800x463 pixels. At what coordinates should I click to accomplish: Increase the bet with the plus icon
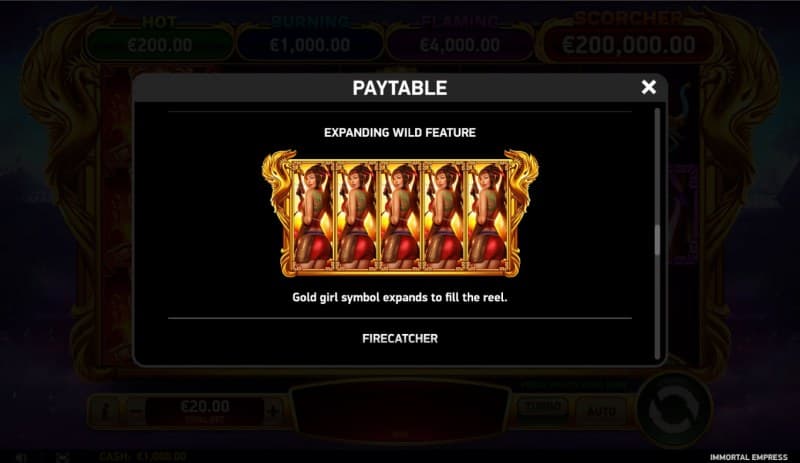point(273,410)
